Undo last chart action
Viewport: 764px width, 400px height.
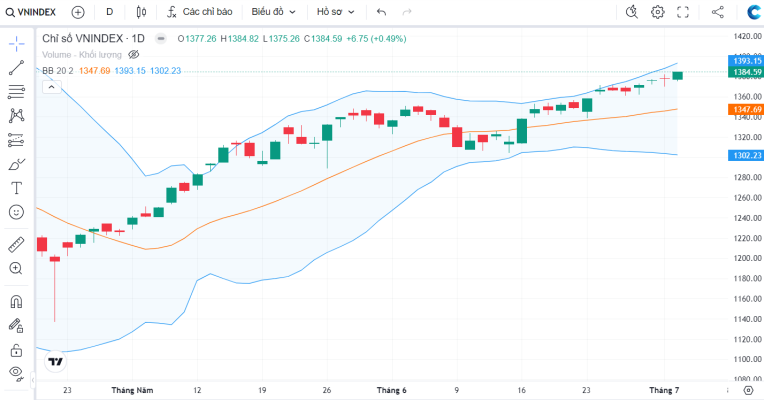point(382,12)
